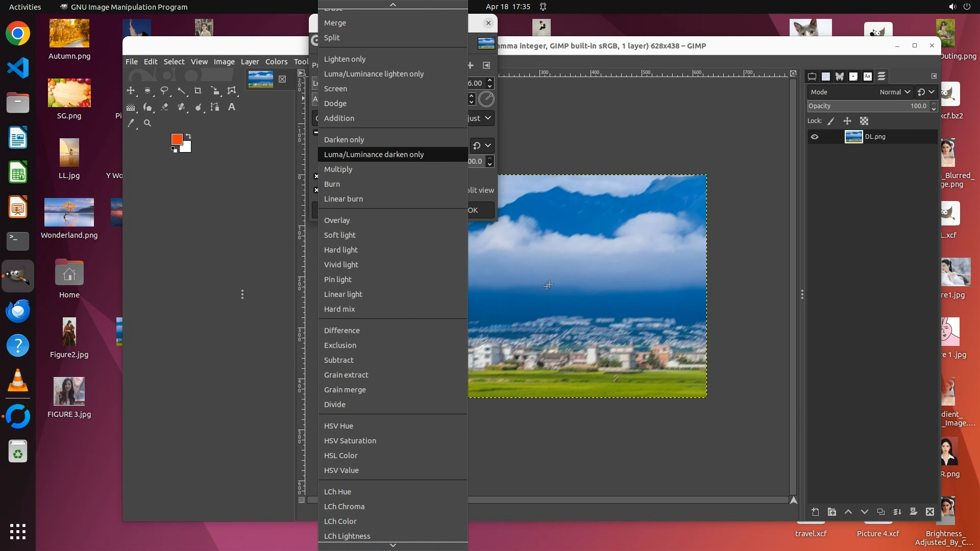980x551 pixels.
Task: Create a new layer group
Action: tap(832, 512)
